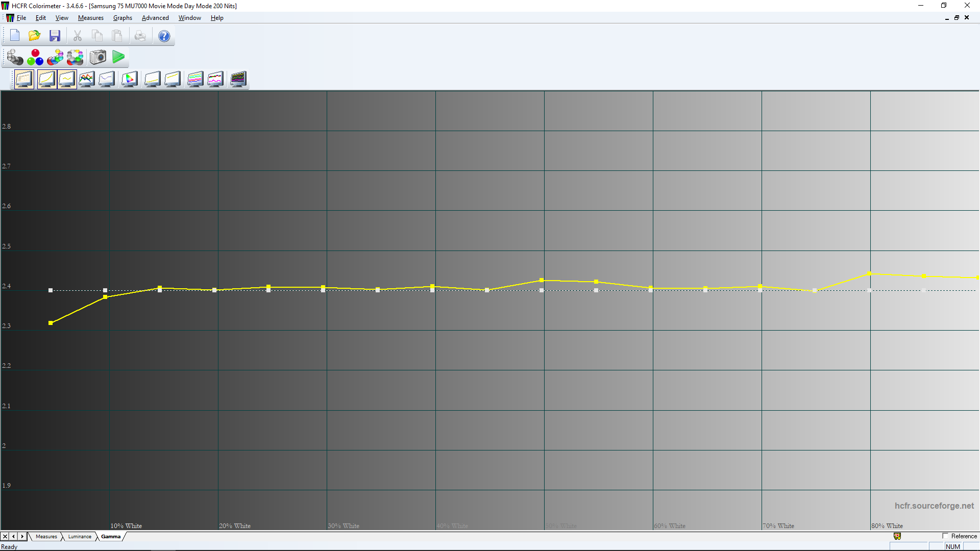The image size is (980, 551).
Task: Click the save document icon
Action: tap(55, 36)
